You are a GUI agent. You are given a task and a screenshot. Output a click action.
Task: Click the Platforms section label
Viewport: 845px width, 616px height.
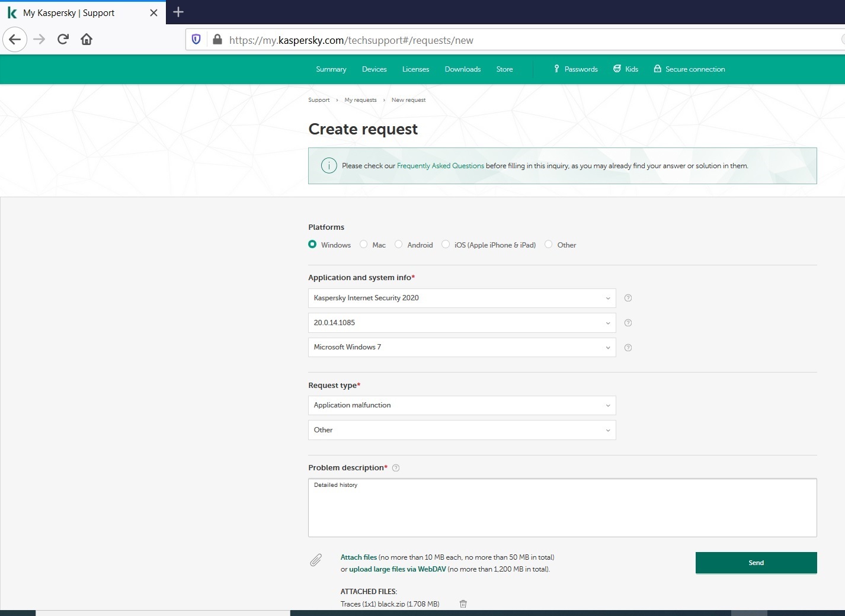click(x=326, y=227)
